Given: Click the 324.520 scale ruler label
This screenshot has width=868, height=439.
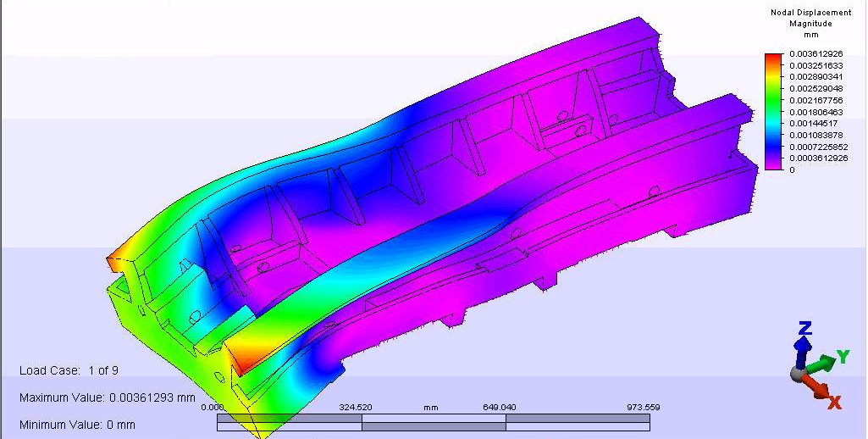Looking at the screenshot, I should pyautogui.click(x=356, y=408).
